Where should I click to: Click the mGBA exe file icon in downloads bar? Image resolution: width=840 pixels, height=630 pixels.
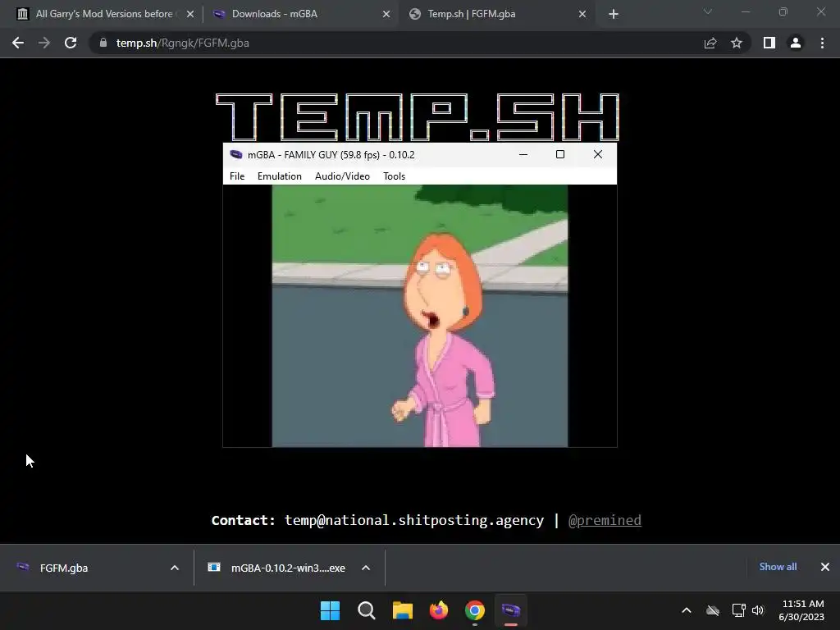tap(214, 567)
